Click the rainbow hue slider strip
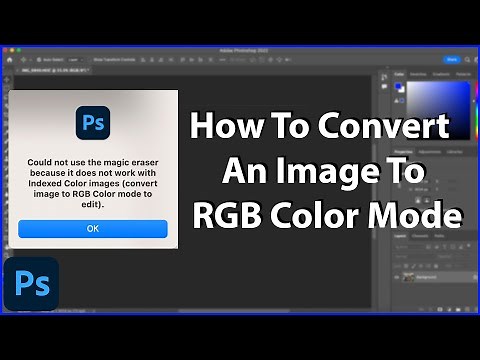480x360 pixels. coord(477,112)
